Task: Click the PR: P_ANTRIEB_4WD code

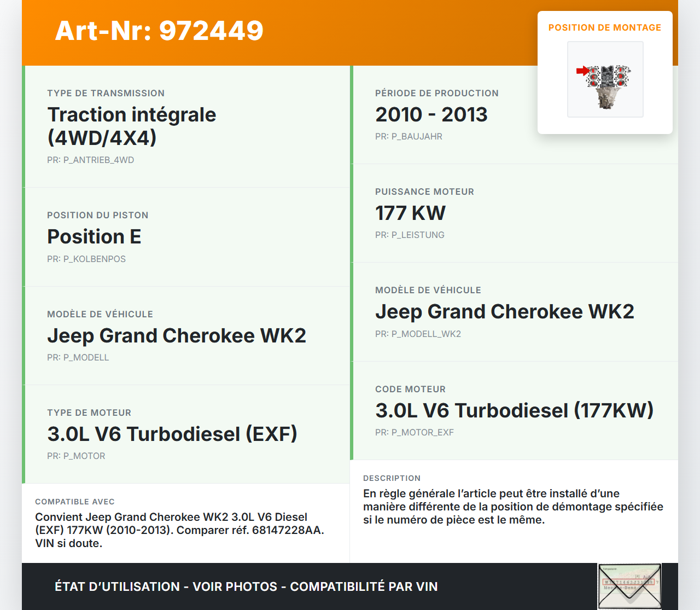Action: tap(90, 160)
